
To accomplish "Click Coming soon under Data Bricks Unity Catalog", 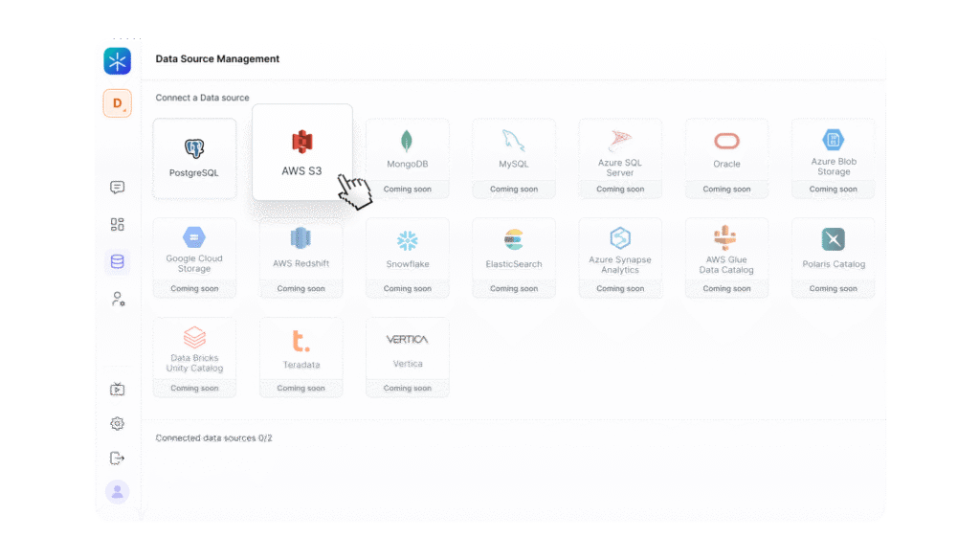I will click(194, 388).
